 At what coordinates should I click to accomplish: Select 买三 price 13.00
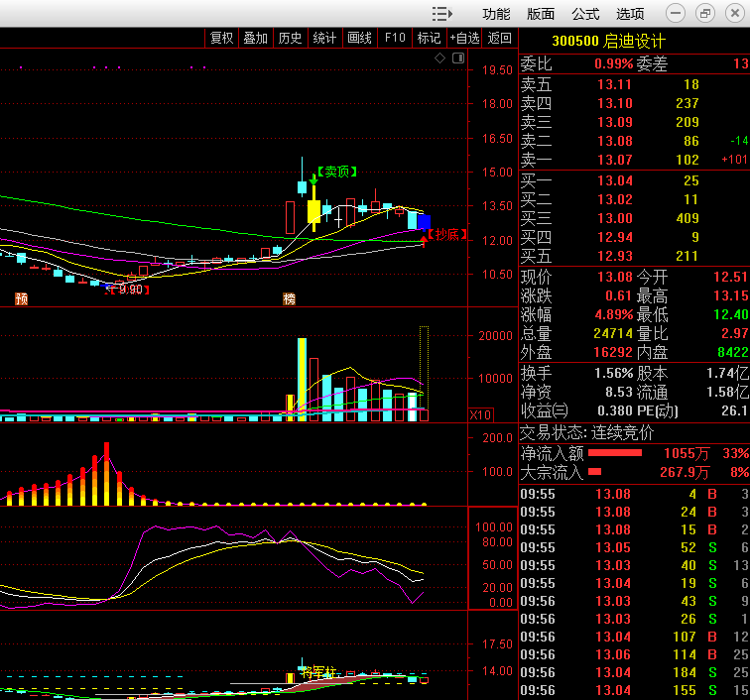615,218
